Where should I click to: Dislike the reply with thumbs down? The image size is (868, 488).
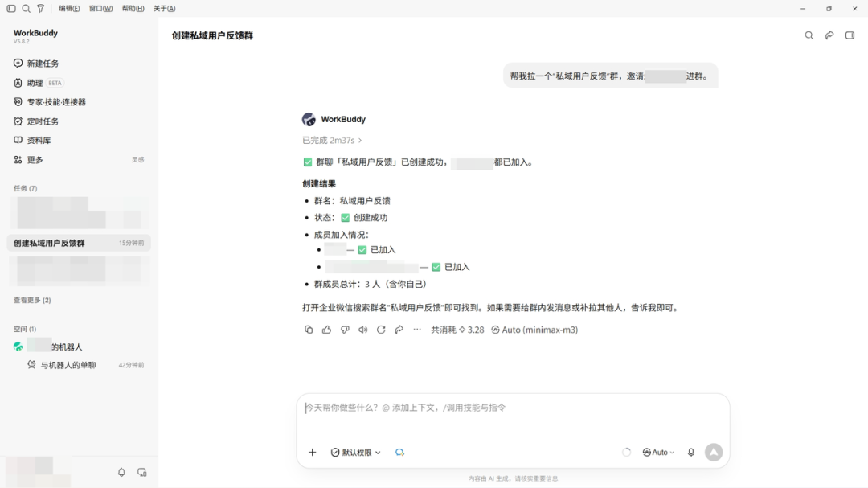tap(345, 330)
